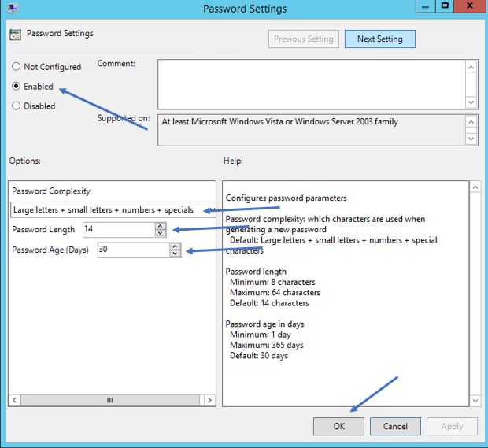
Task: Go to Next Setting
Action: point(379,39)
